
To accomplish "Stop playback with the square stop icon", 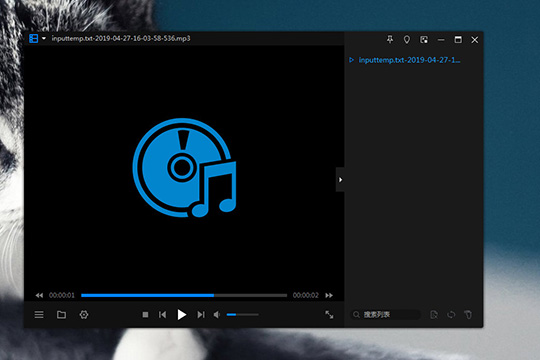I will (x=145, y=315).
